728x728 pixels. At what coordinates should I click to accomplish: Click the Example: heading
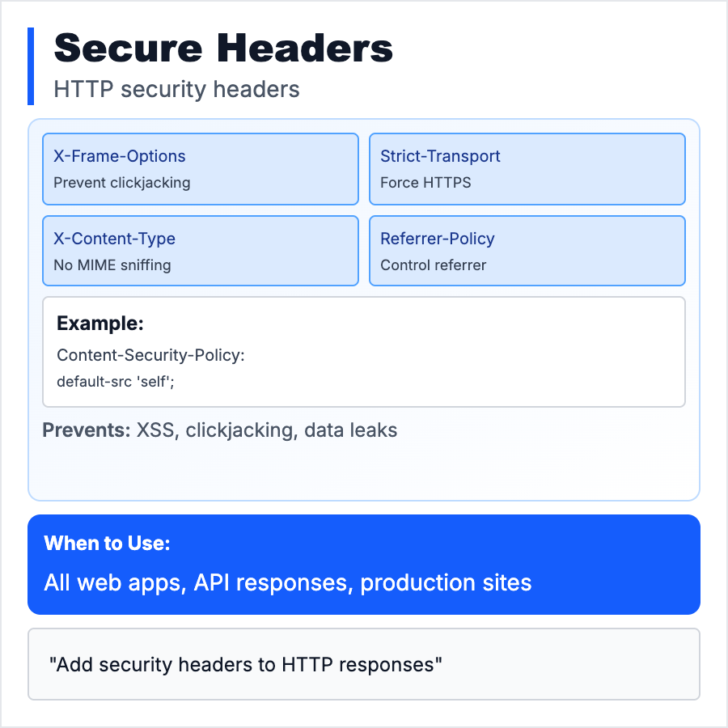(100, 324)
